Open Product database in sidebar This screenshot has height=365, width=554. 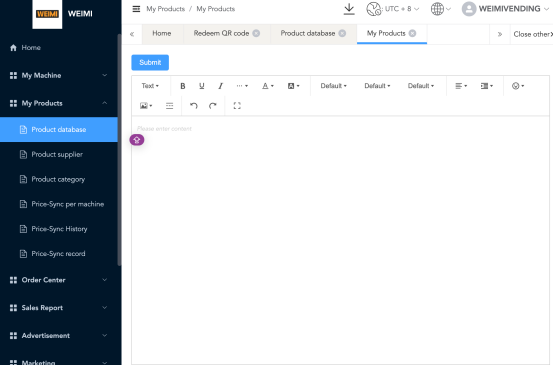59,130
